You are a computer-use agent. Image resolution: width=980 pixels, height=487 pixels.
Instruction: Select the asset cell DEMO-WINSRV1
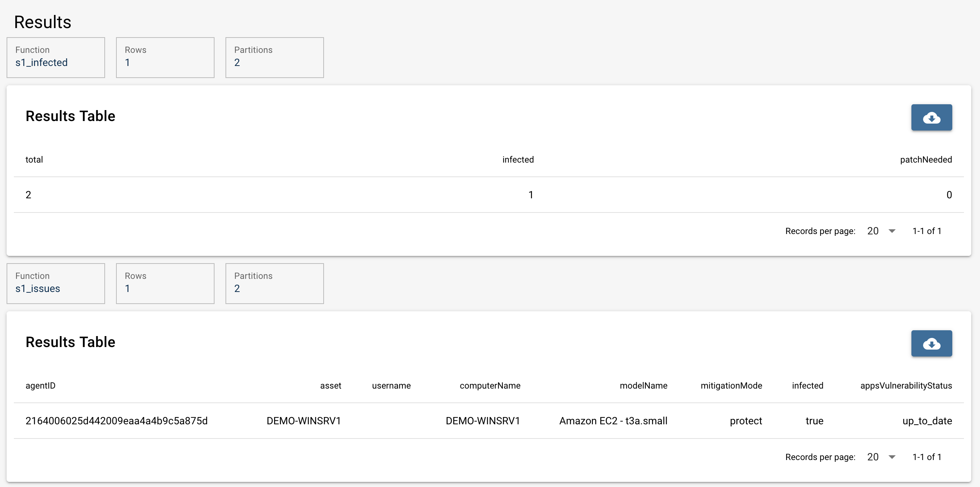pyautogui.click(x=304, y=421)
